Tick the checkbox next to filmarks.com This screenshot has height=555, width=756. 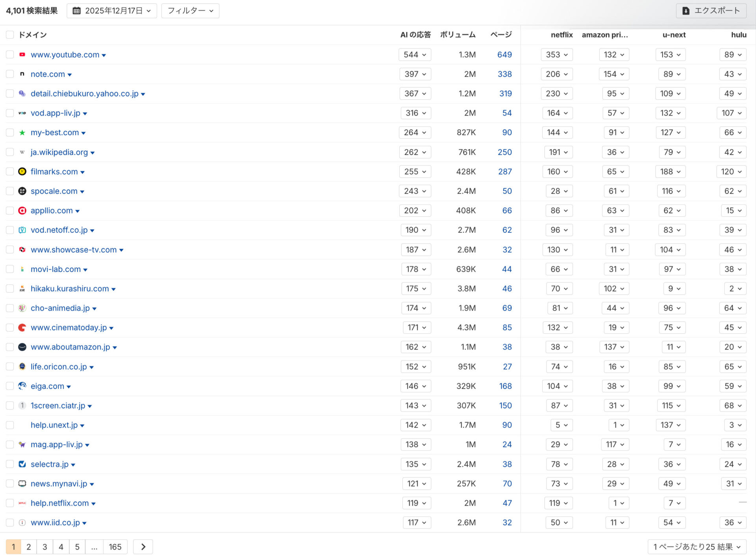click(x=10, y=171)
